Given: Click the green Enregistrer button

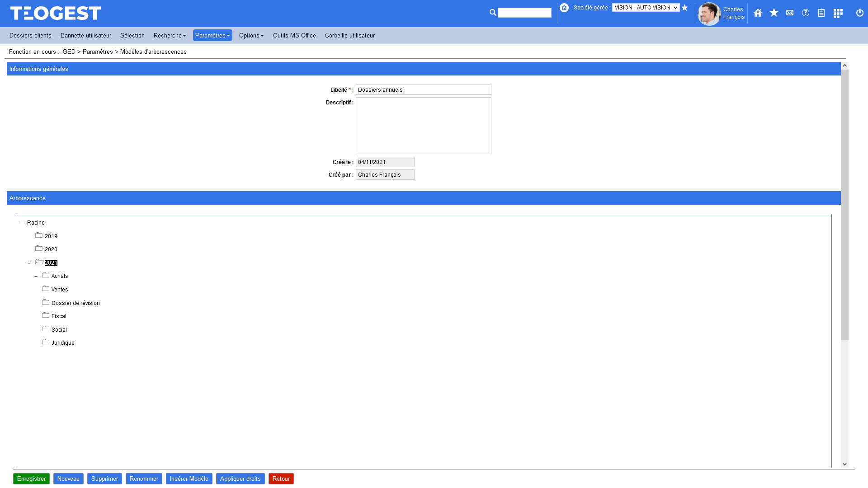Looking at the screenshot, I should (31, 479).
